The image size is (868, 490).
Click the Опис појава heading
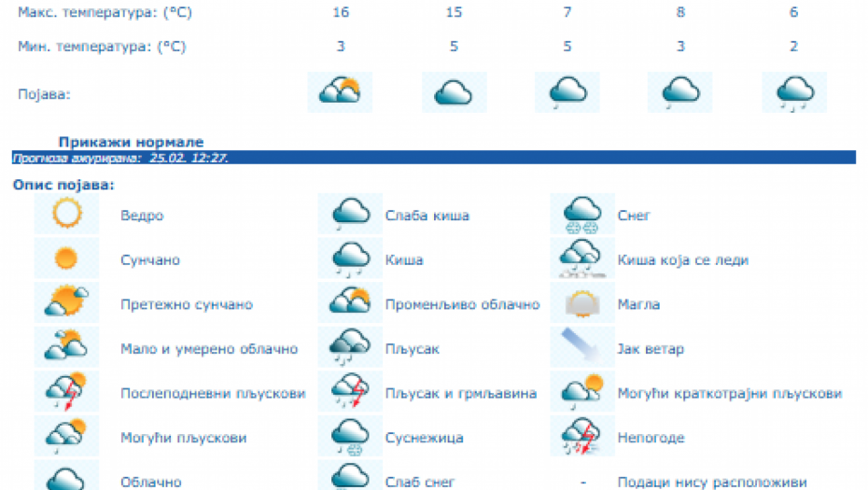63,185
